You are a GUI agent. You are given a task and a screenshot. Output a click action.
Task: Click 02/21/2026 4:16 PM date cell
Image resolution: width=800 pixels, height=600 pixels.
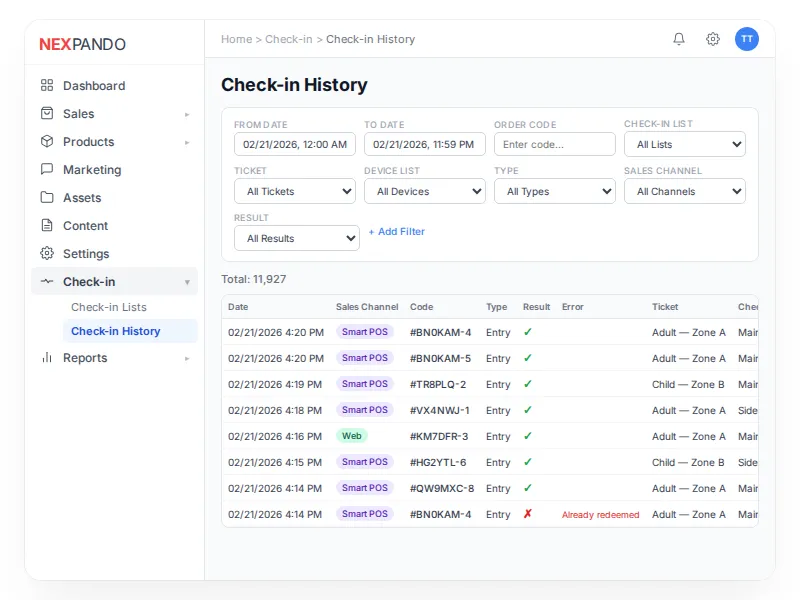coord(275,436)
